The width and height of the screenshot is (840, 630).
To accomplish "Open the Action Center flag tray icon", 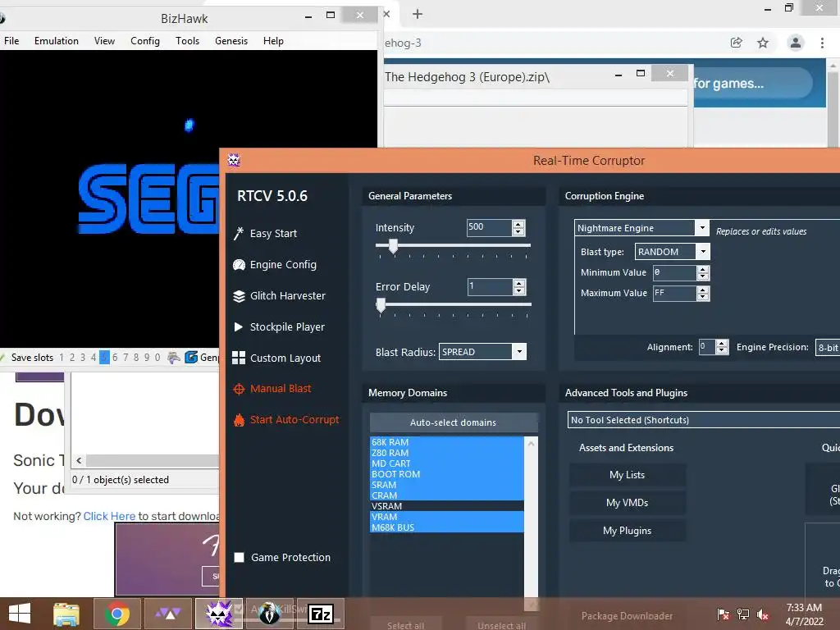I will pos(723,614).
